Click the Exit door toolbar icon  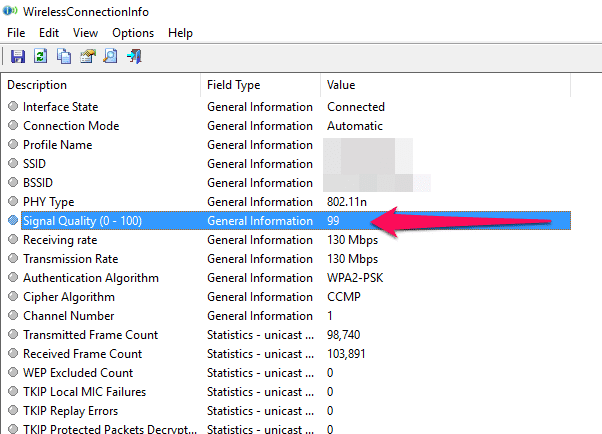pyautogui.click(x=134, y=56)
